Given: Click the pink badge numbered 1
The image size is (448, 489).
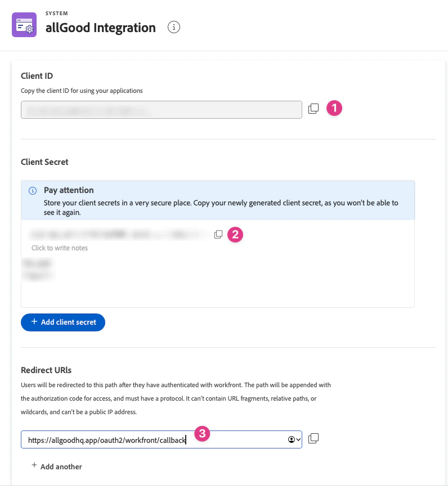Looking at the screenshot, I should click(x=334, y=108).
